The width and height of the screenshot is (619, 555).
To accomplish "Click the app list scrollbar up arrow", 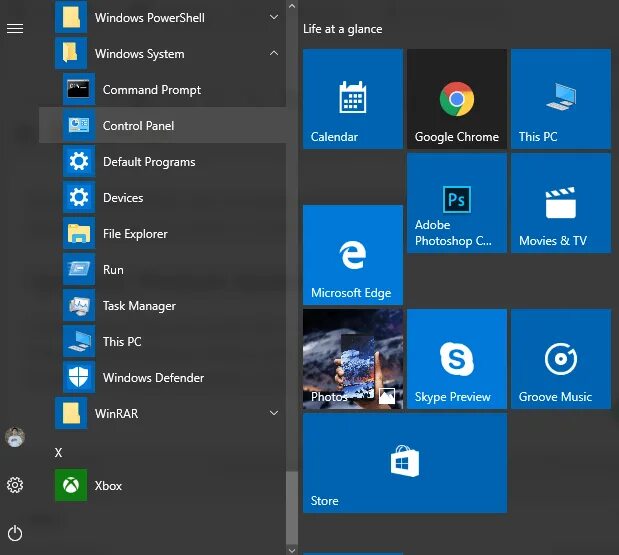I will [292, 6].
